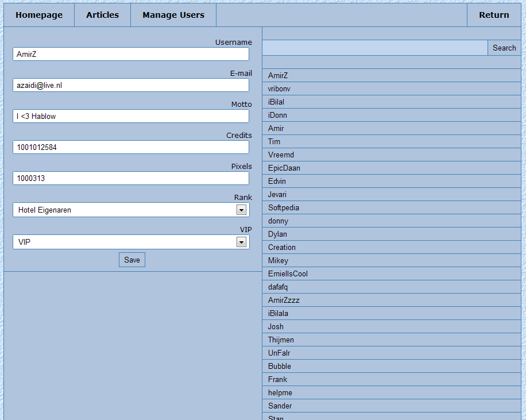
Task: Click the E-mail input field
Action: tap(131, 85)
